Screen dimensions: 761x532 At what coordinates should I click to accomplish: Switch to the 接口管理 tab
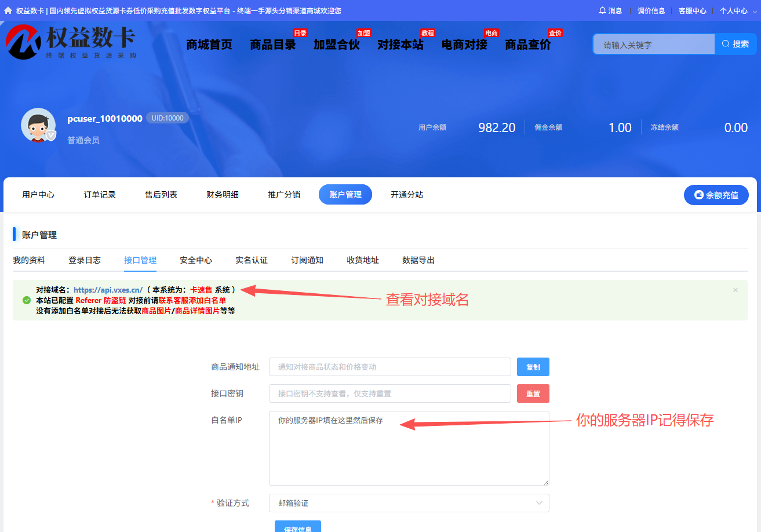(x=140, y=260)
